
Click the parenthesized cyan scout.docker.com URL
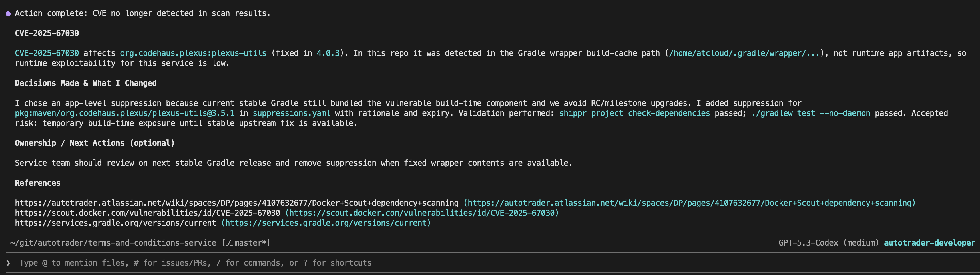pyautogui.click(x=422, y=213)
